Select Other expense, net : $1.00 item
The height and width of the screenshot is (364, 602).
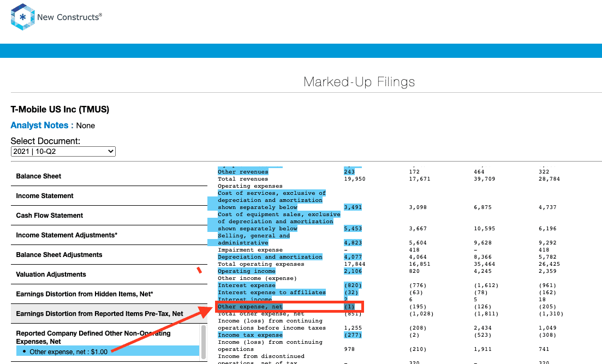pyautogui.click(x=108, y=351)
